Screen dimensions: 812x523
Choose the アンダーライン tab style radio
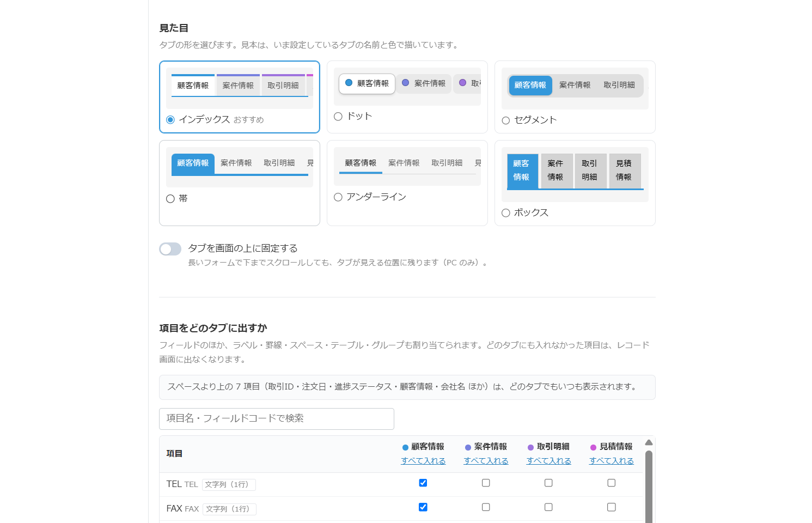coord(338,197)
